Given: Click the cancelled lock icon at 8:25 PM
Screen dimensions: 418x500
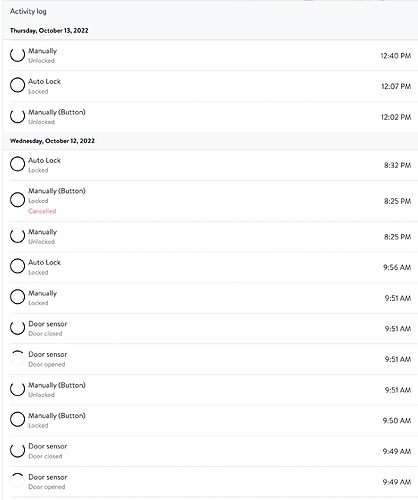Looking at the screenshot, I should point(17,200).
